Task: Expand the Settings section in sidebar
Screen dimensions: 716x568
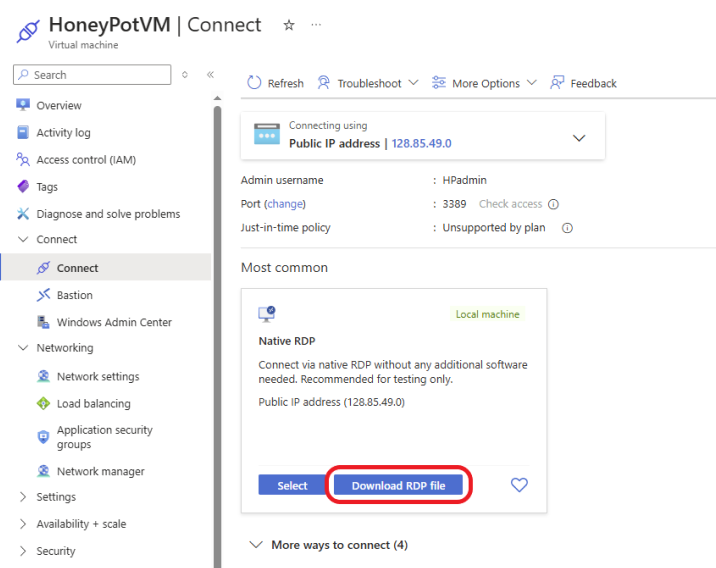Action: coord(23,497)
